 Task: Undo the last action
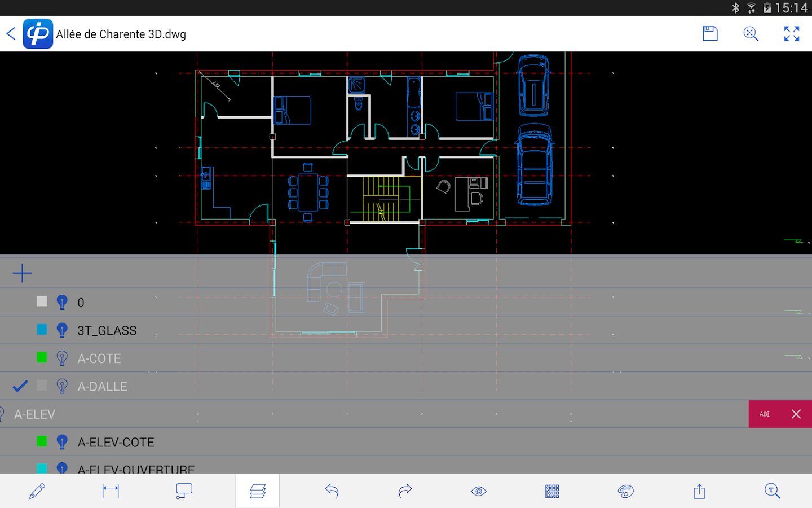pyautogui.click(x=332, y=491)
